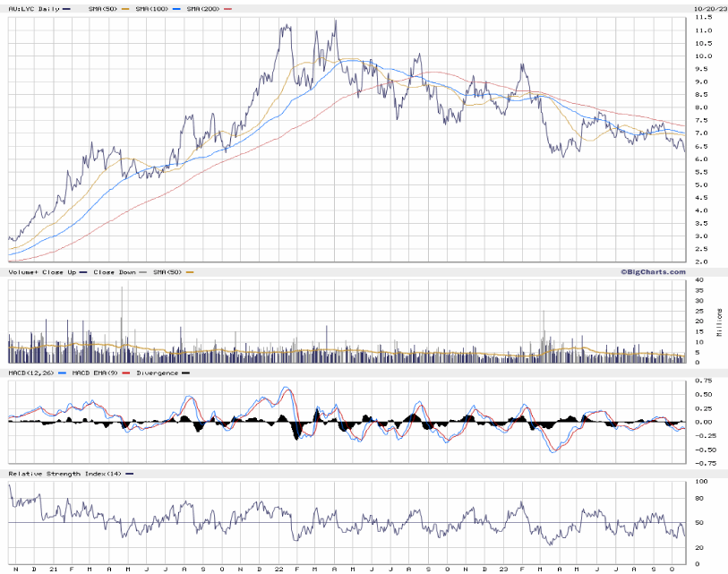Click the BigCharts.com watermark link

654,271
